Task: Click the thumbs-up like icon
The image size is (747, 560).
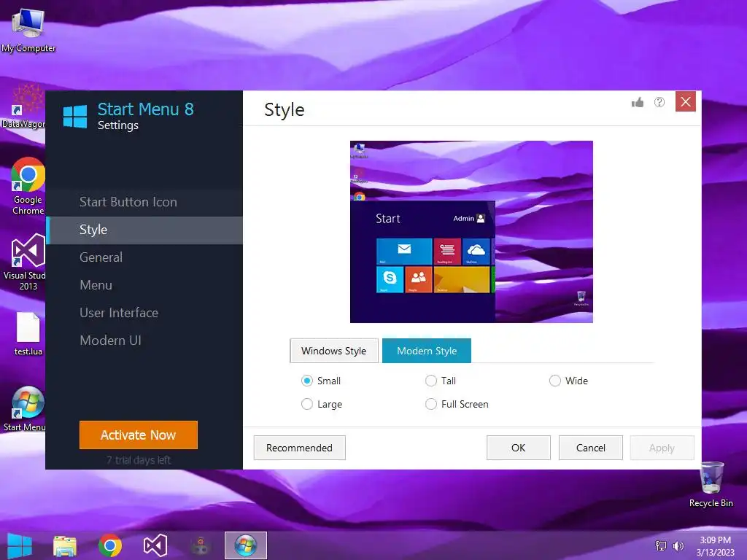Action: pyautogui.click(x=638, y=102)
